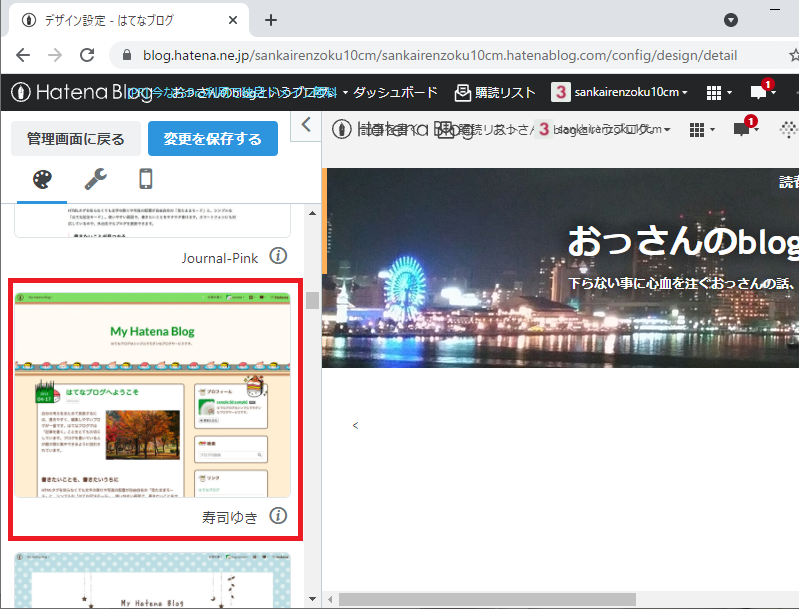Image resolution: width=799 pixels, height=612 pixels.
Task: Show info for 寿司ゆき theme
Action: pos(278,516)
